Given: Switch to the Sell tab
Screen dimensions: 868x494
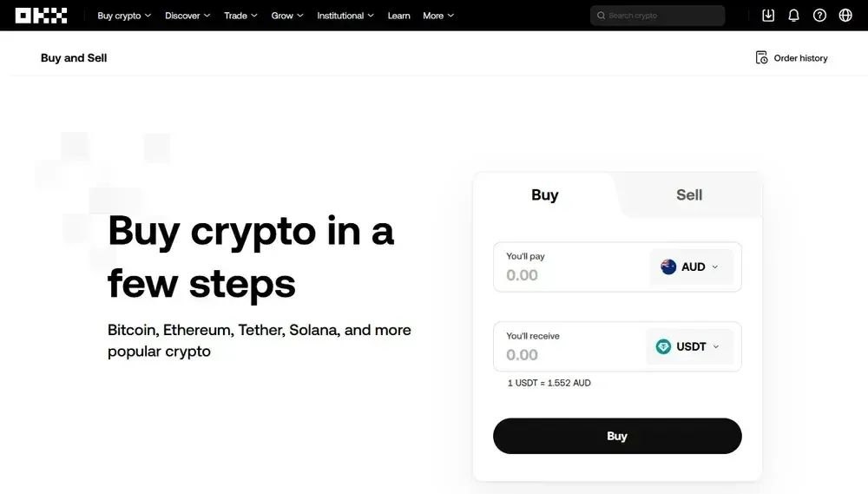Looking at the screenshot, I should point(689,195).
